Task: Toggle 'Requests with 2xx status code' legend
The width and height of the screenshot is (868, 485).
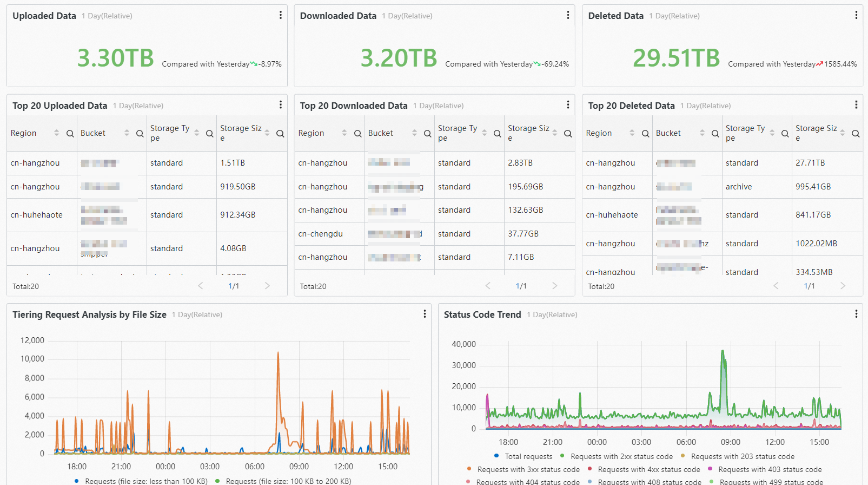Action: click(x=617, y=456)
